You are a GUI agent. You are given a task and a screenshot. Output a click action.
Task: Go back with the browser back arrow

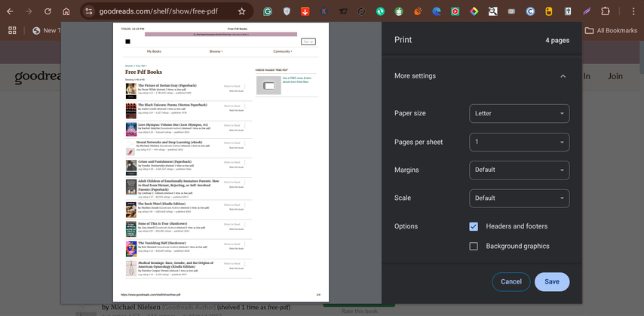coord(10,11)
